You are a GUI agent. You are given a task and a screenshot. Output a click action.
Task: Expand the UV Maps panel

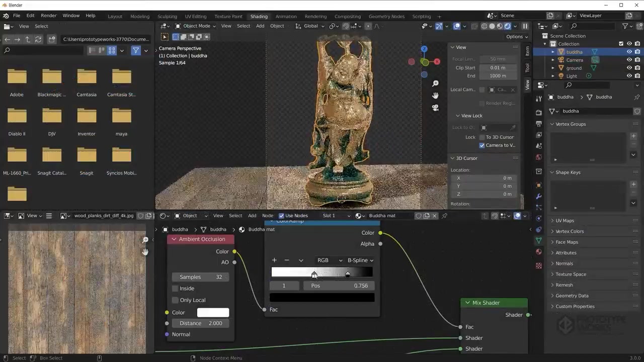click(565, 221)
